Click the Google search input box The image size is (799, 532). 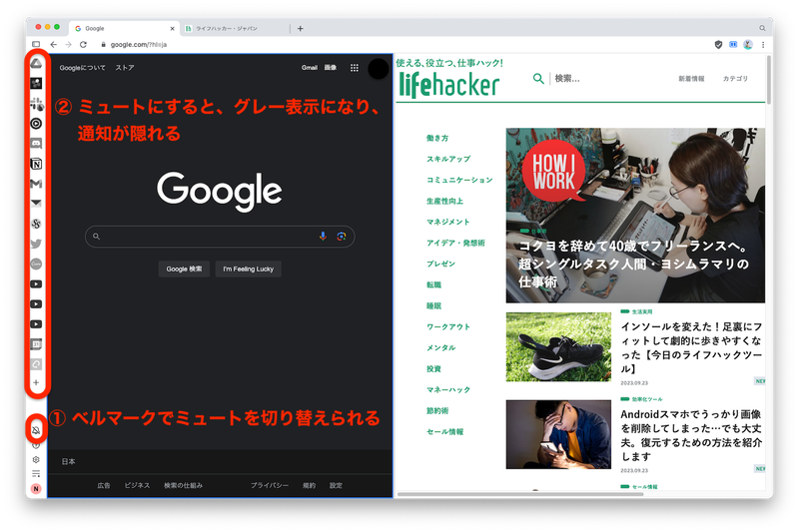pos(220,237)
